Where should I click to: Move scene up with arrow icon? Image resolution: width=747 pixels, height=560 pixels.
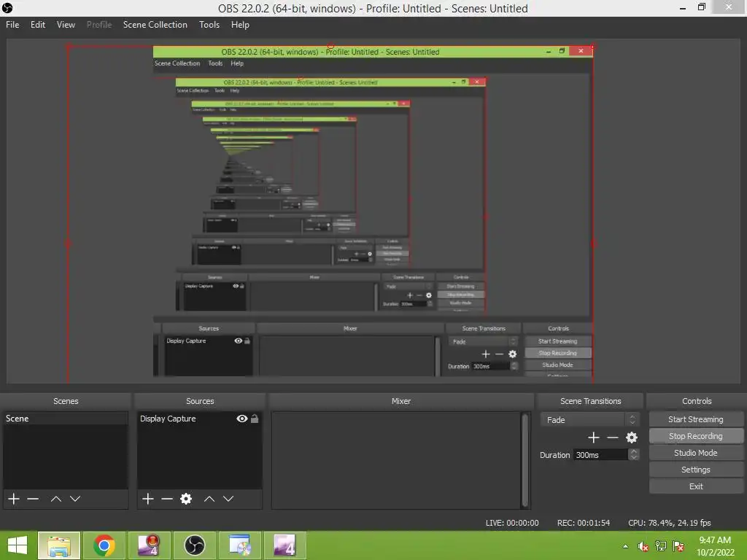(55, 499)
